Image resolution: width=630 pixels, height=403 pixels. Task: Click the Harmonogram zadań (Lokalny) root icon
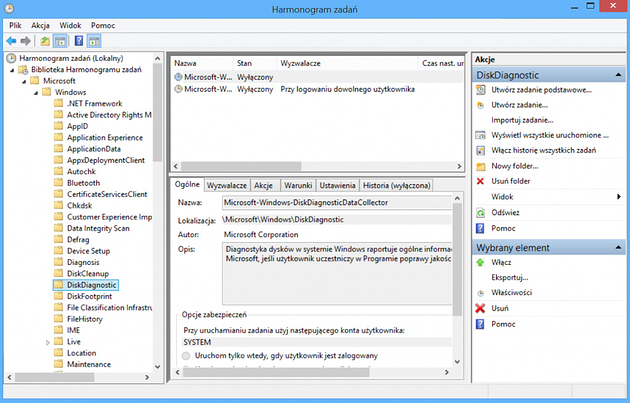[x=11, y=58]
